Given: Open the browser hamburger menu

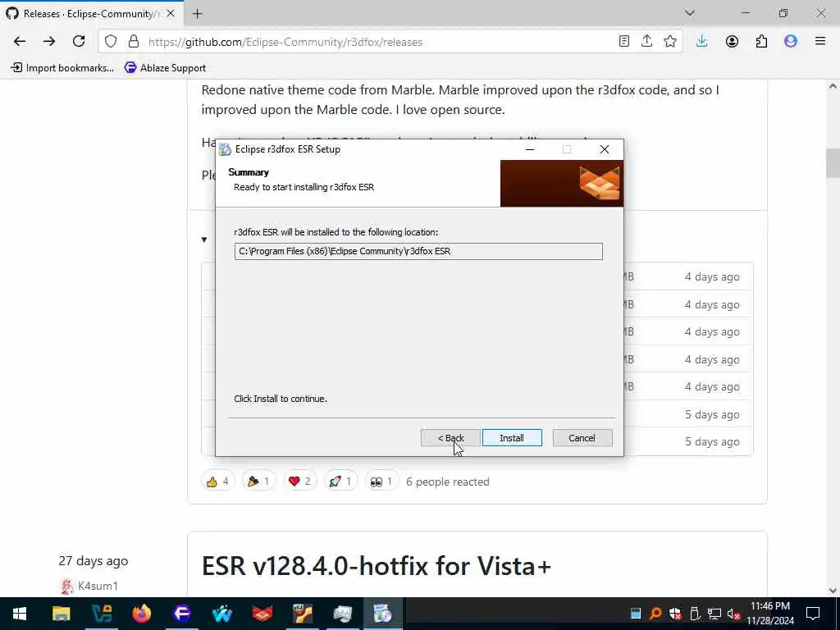Looking at the screenshot, I should [820, 41].
